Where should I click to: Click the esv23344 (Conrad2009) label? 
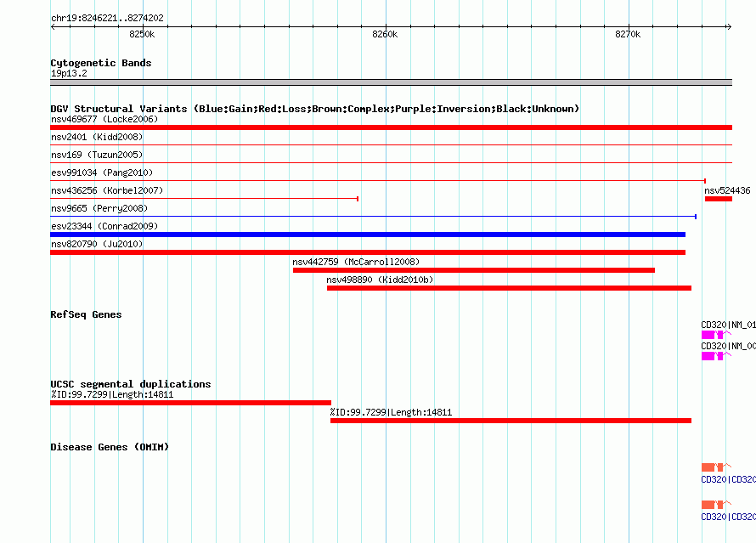click(104, 226)
